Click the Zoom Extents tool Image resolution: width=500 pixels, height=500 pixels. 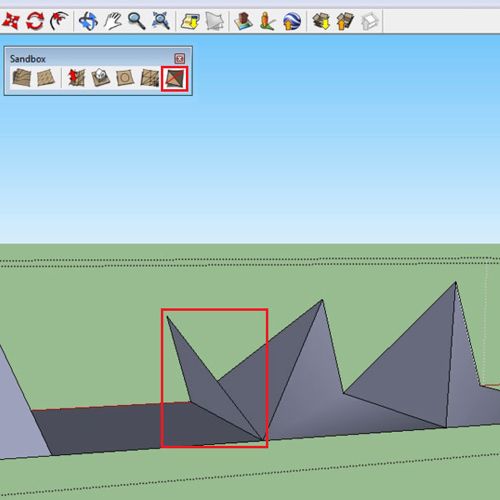(x=161, y=21)
